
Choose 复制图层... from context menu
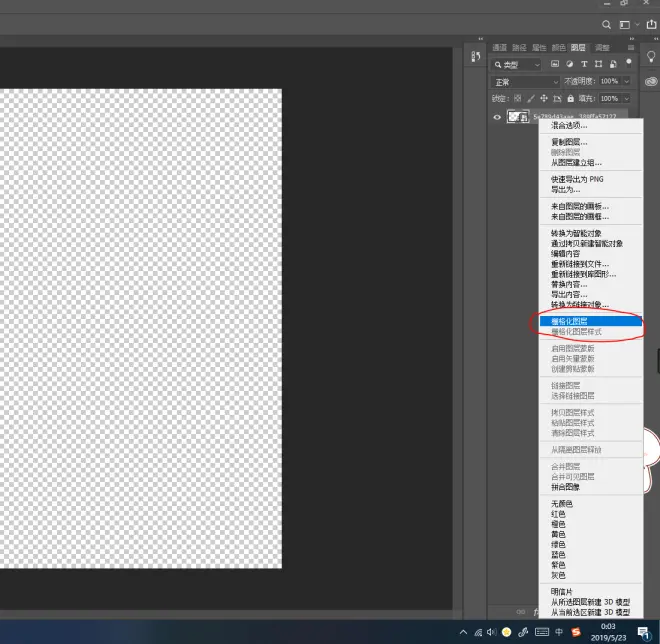[x=591, y=142]
